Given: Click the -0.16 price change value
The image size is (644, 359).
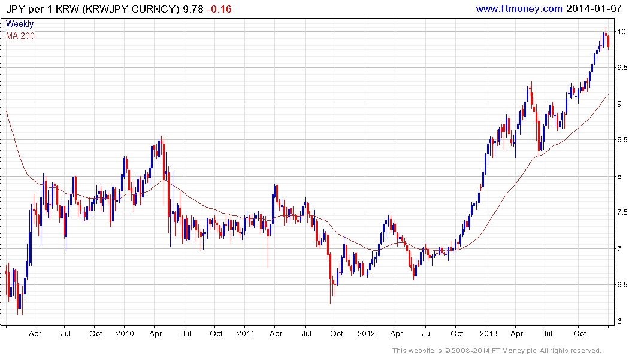Looking at the screenshot, I should pos(219,9).
